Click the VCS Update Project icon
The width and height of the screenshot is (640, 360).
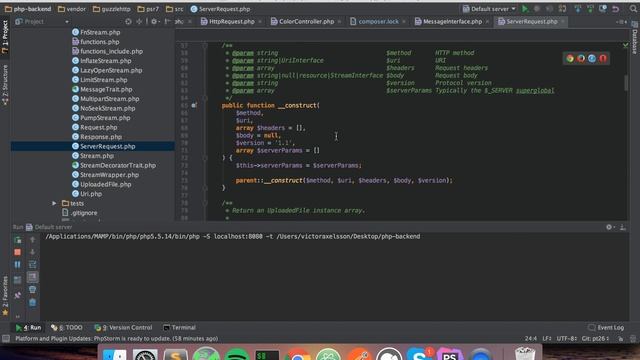pos(578,9)
